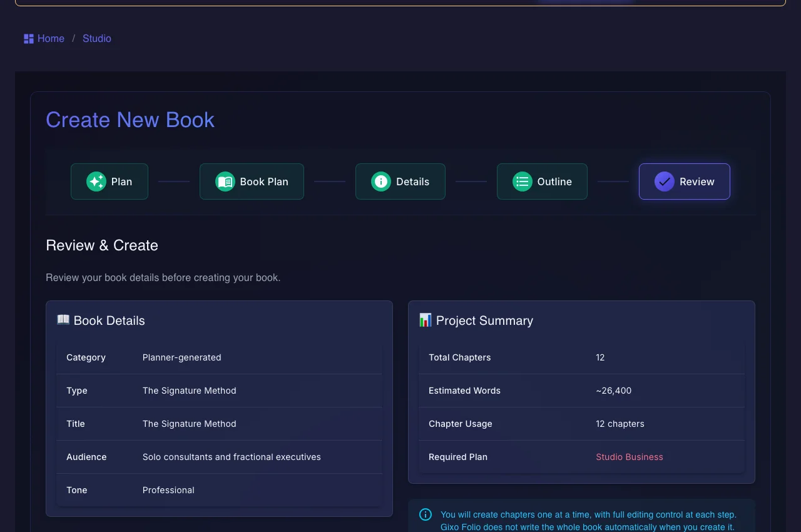801x532 pixels.
Task: Click the Chapter Usage value 12 chapters
Action: click(x=620, y=424)
